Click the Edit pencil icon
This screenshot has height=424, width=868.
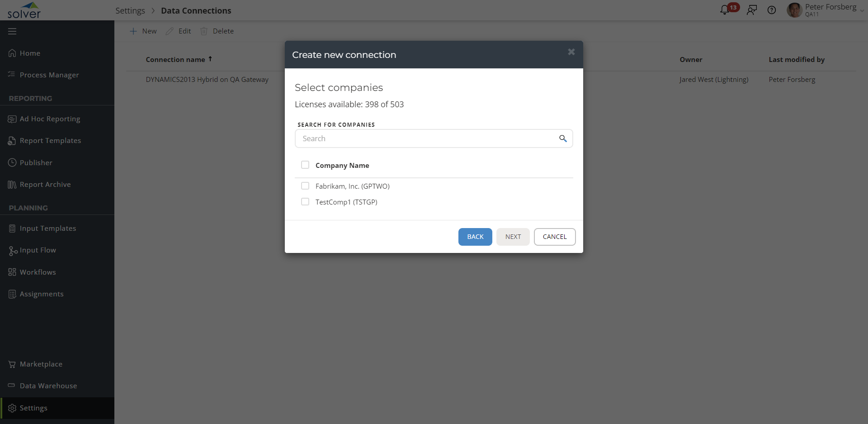(x=170, y=31)
